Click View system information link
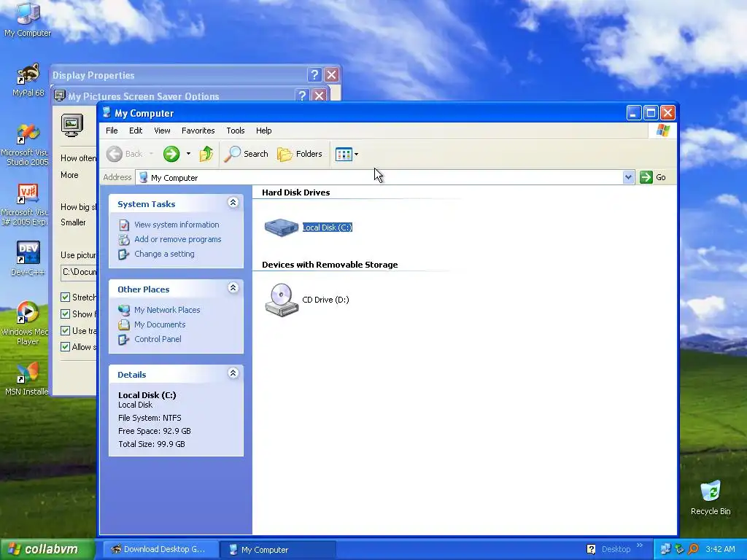Image resolution: width=747 pixels, height=560 pixels. (x=177, y=225)
